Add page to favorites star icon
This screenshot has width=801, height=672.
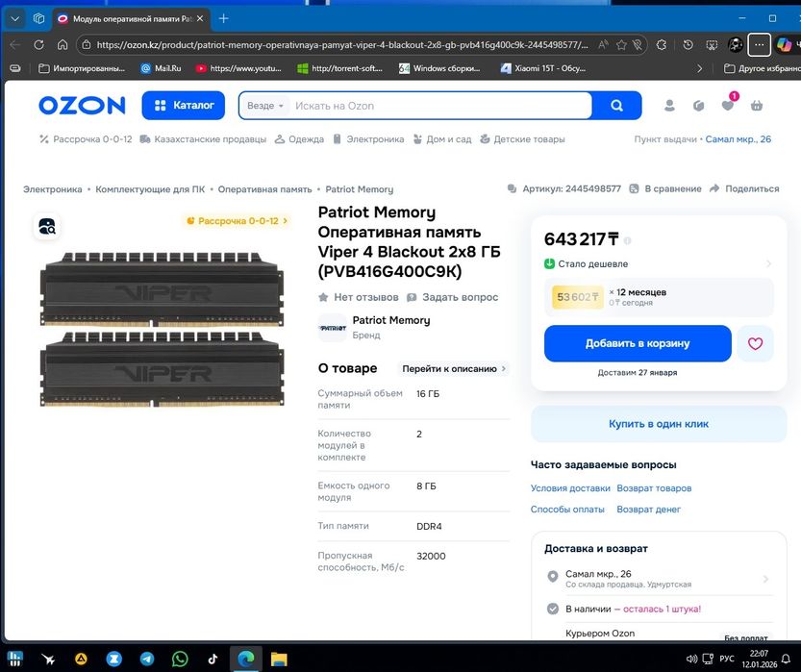click(621, 45)
